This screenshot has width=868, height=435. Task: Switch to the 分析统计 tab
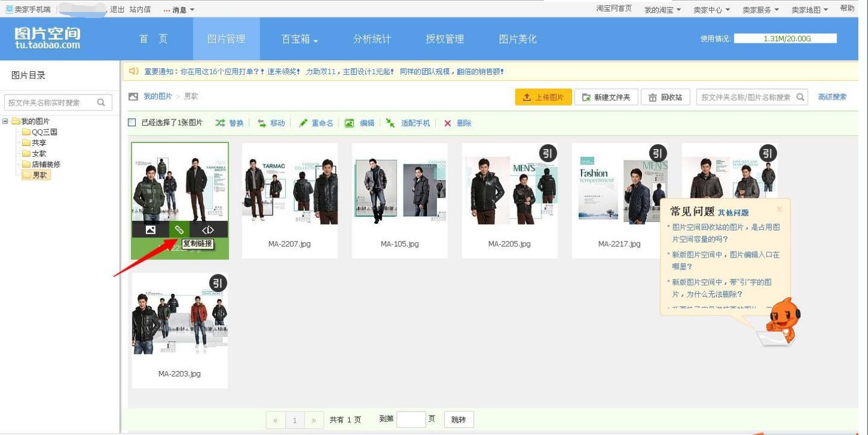click(x=372, y=39)
